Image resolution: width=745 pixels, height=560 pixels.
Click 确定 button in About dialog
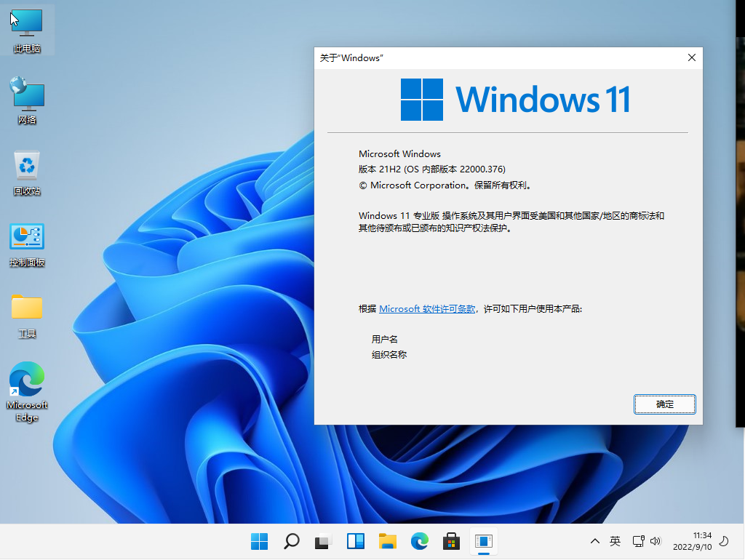[x=664, y=404]
